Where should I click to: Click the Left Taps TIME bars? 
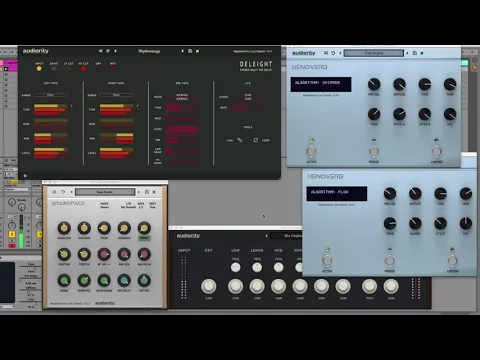pyautogui.click(x=51, y=110)
